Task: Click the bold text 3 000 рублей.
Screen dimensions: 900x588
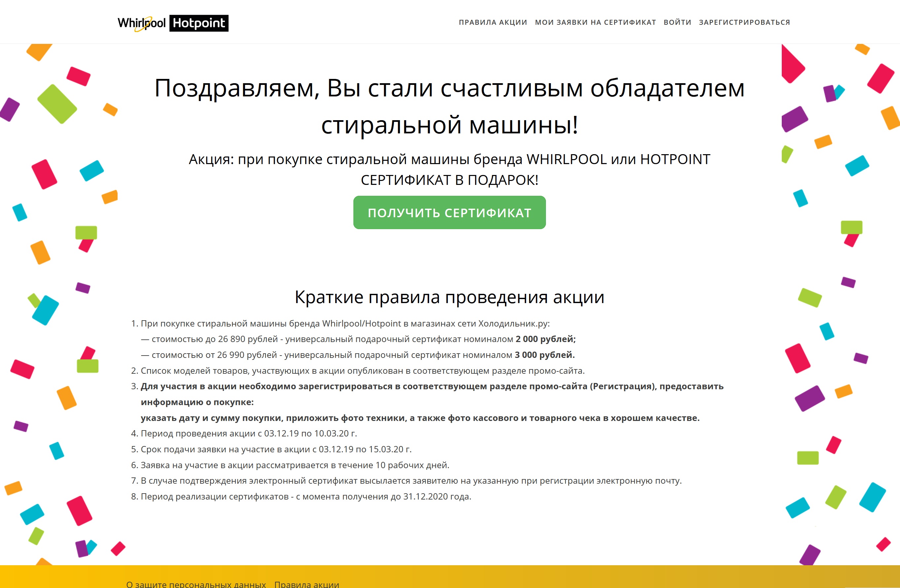Action: pos(544,355)
